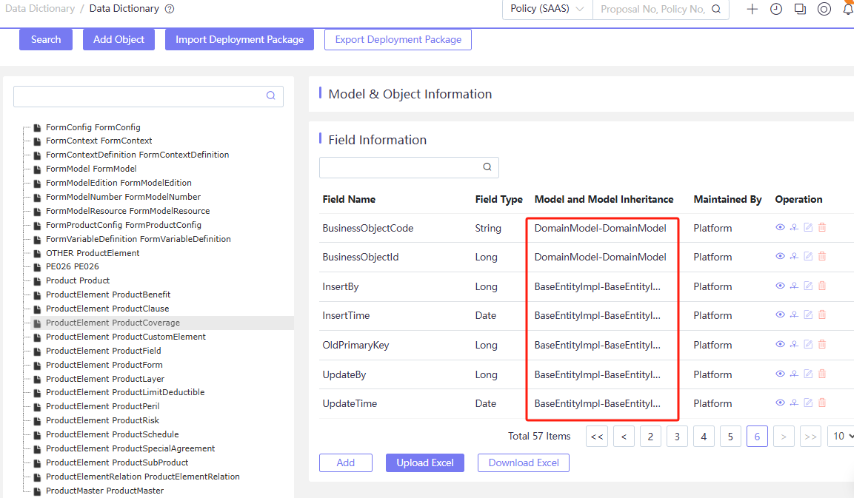Click the trace icon beside OldPrimaryKey's eye icon
868x498 pixels.
click(x=794, y=344)
